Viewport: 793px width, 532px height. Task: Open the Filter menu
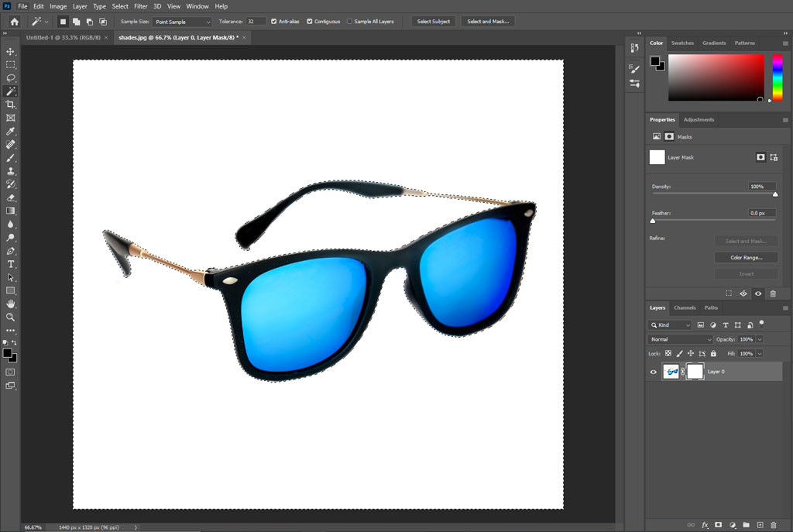[141, 6]
